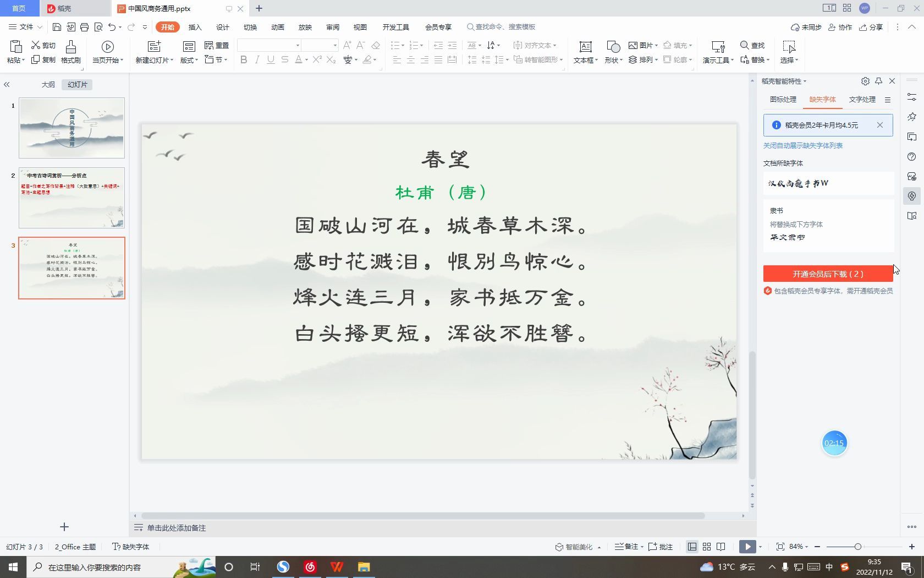924x578 pixels.
Task: Click the Select (选择) tool icon
Action: click(x=789, y=47)
